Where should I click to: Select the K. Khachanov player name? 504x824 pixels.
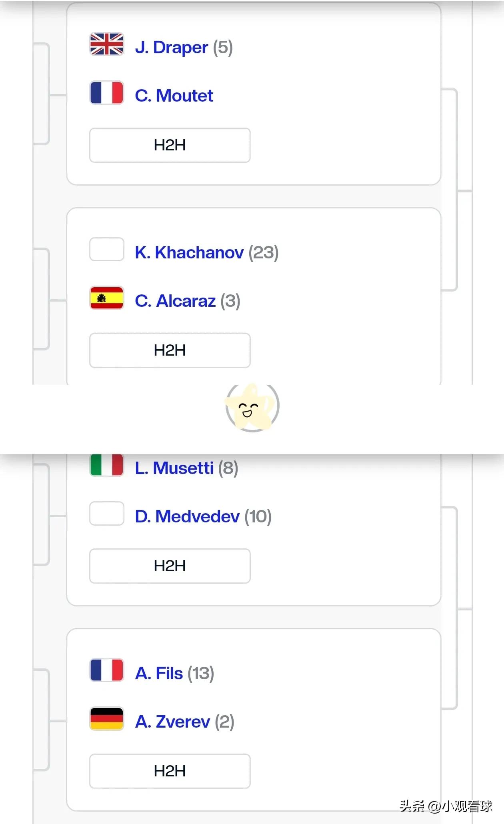(x=189, y=252)
